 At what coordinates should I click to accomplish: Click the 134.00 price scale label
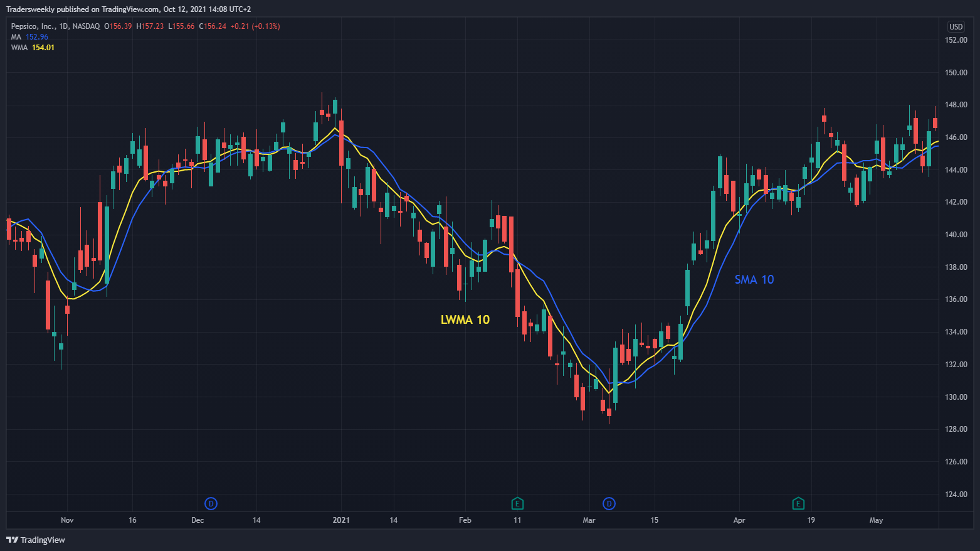click(956, 332)
